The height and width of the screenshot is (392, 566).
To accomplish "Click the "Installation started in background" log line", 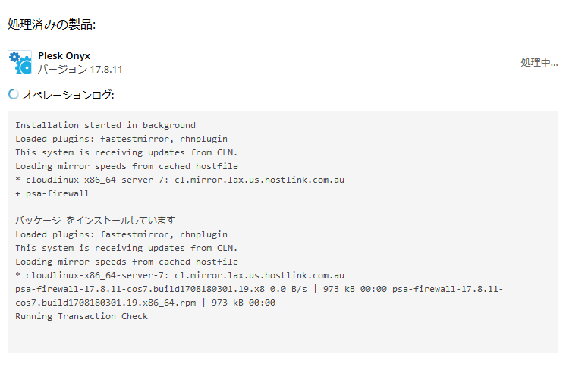I will [105, 125].
